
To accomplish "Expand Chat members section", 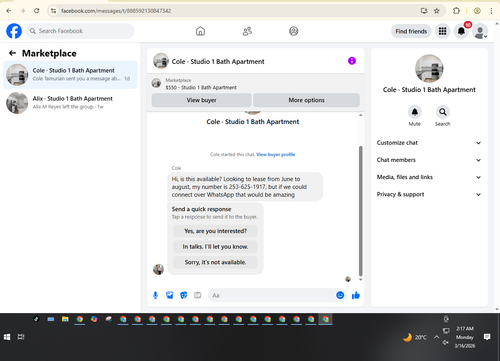I will click(x=429, y=160).
